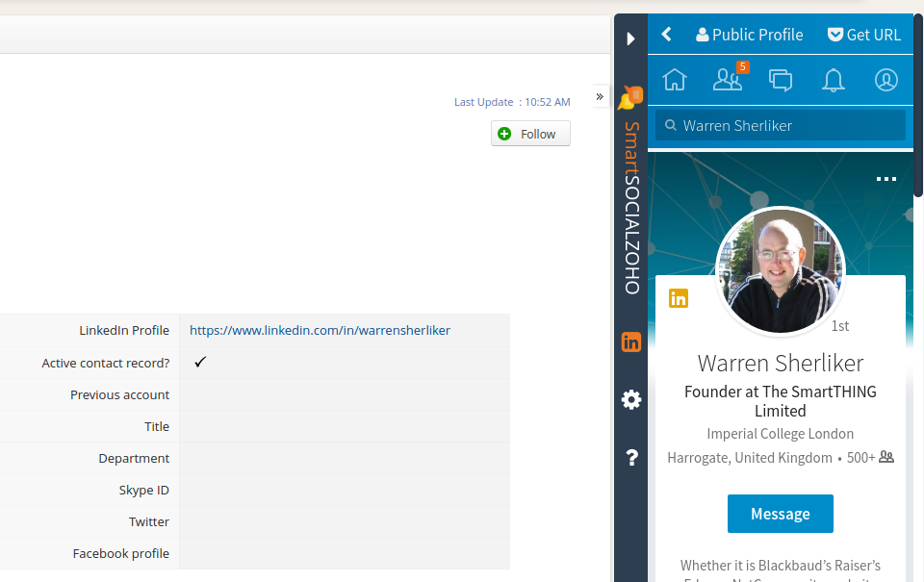Collapse the SmartSocialZoho sidebar with the play arrow
Screen dimensions: 924x582
pyautogui.click(x=630, y=38)
